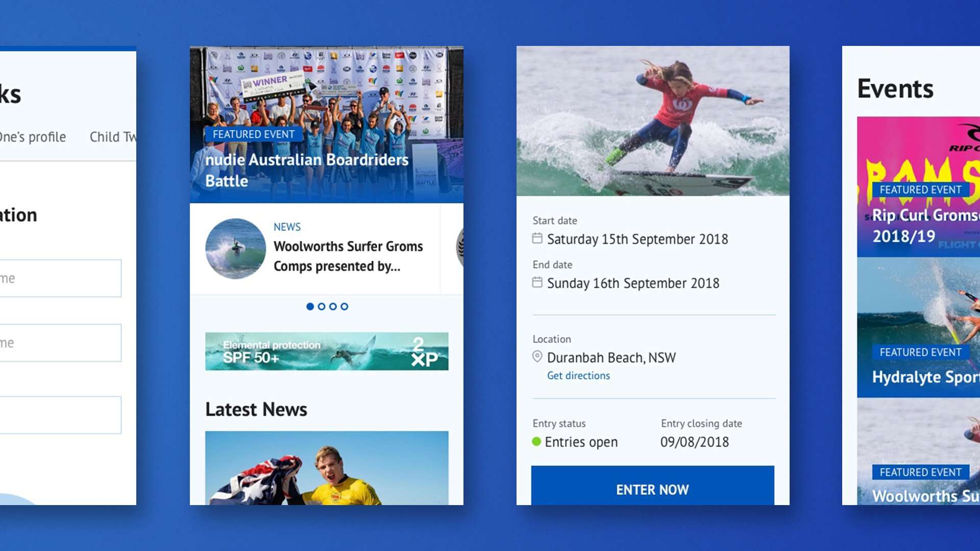Click the 09/08/2018 entry closing date
The height and width of the screenshot is (551, 980).
pos(695,442)
